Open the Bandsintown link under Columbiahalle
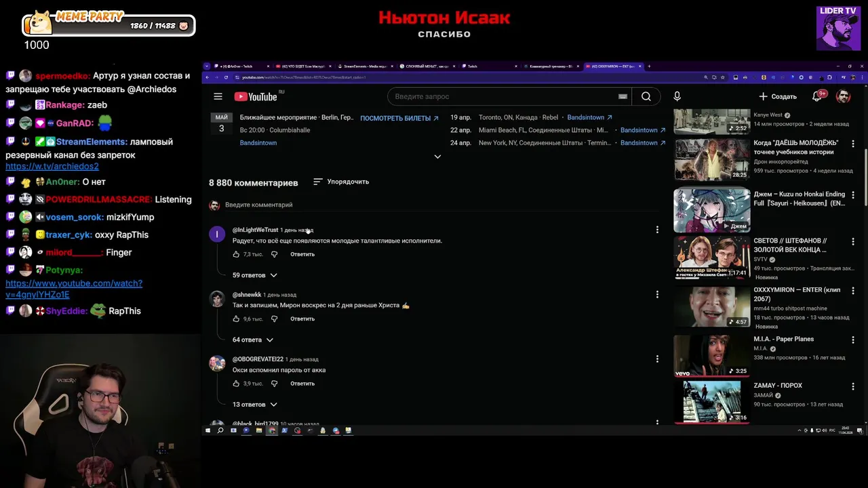The height and width of the screenshot is (488, 868). [258, 143]
